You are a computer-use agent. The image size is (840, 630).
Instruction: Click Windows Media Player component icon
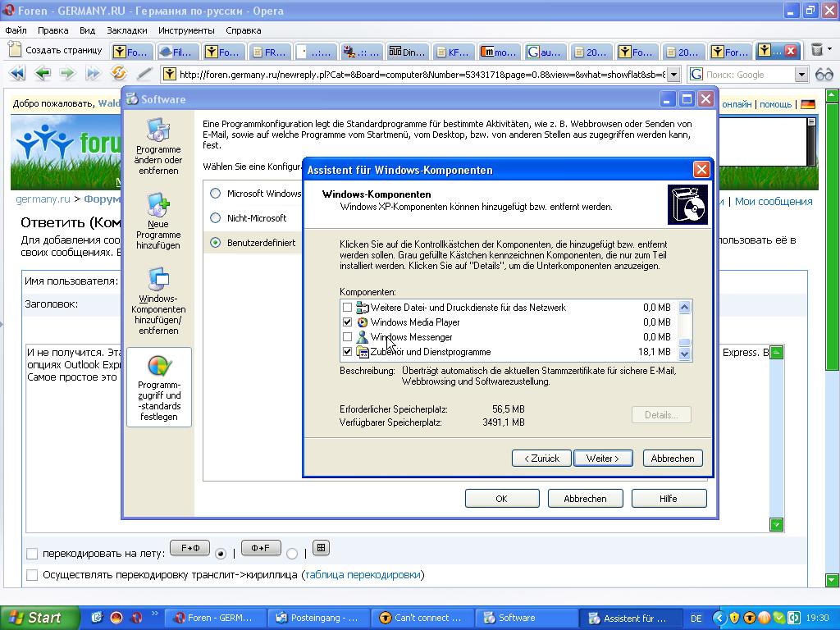(363, 322)
